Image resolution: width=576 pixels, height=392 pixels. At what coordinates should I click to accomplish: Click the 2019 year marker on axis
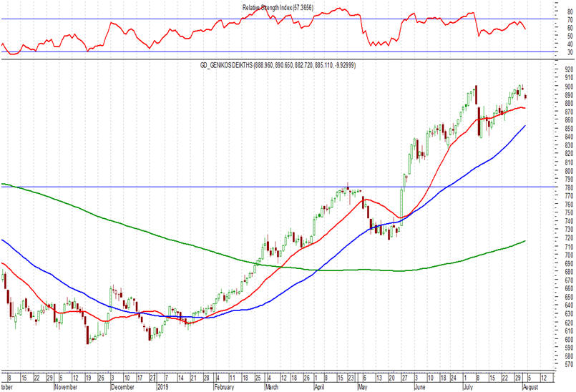point(162,387)
